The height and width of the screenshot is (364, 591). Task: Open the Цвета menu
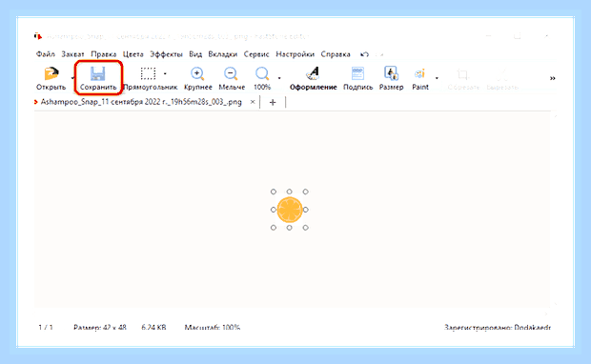(x=133, y=54)
